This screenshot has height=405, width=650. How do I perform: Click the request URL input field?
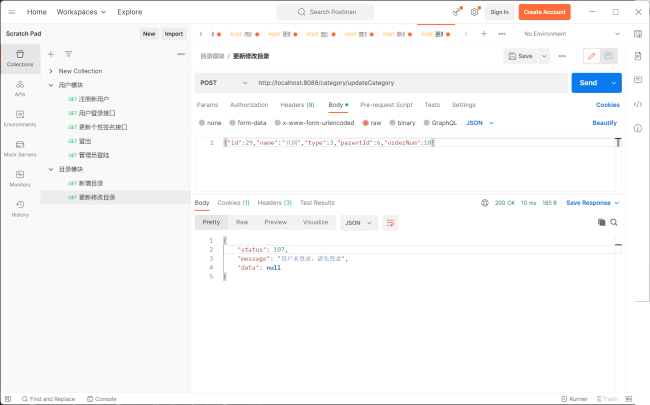click(410, 83)
